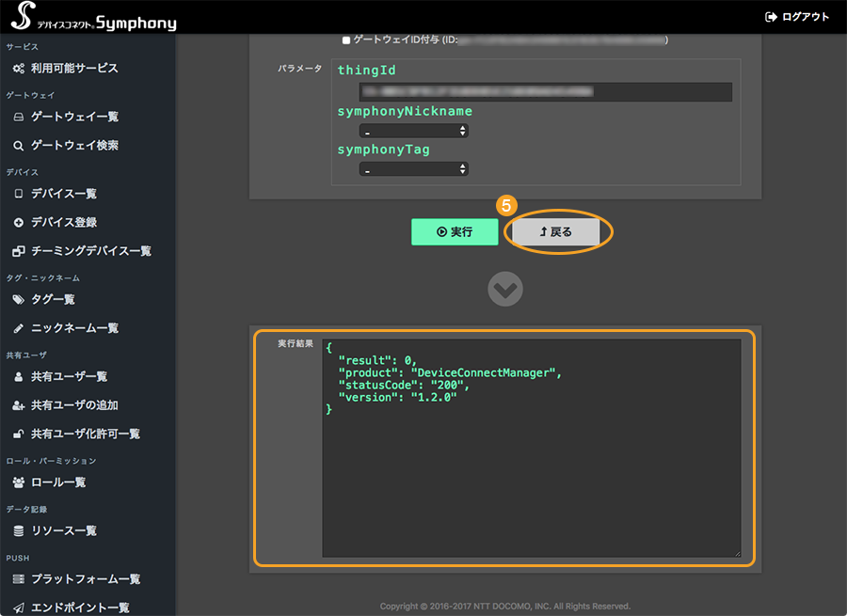847x616 pixels.
Task: Open チーミングデバイス一覧 menu item
Action: 90,251
